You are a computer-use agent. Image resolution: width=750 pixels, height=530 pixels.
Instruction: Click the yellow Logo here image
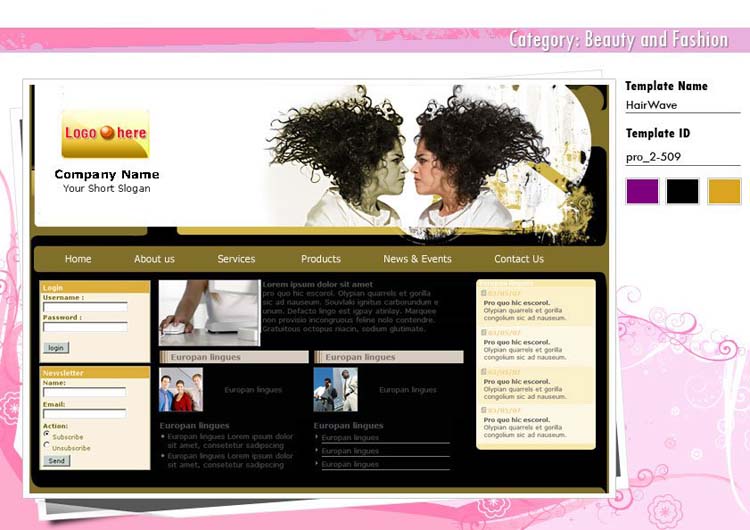(x=105, y=133)
